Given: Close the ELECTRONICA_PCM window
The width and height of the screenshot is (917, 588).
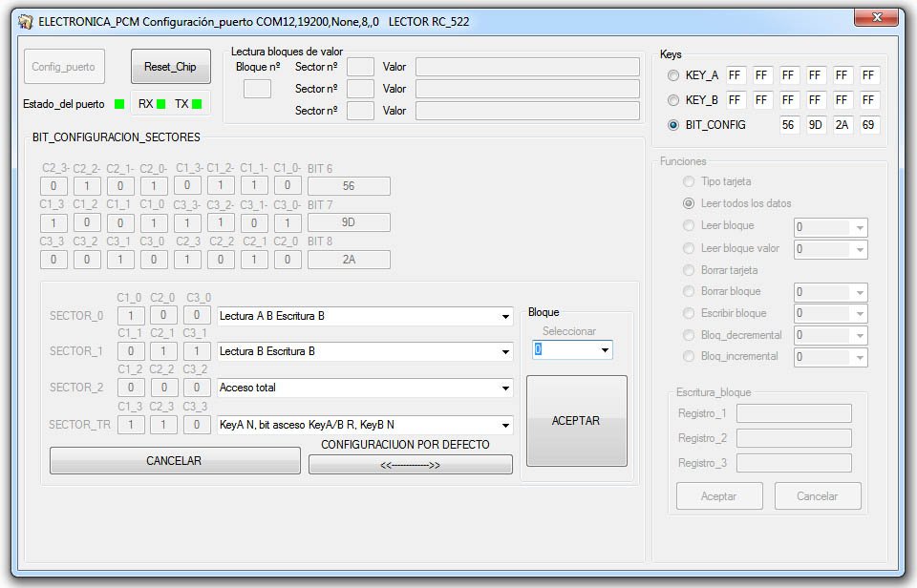Looking at the screenshot, I should (x=876, y=19).
